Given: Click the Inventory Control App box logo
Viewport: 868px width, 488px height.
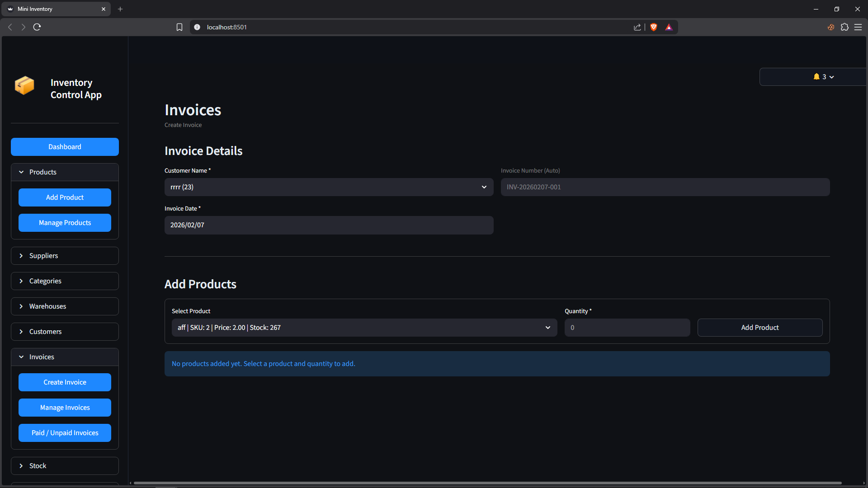Looking at the screenshot, I should 24,85.
